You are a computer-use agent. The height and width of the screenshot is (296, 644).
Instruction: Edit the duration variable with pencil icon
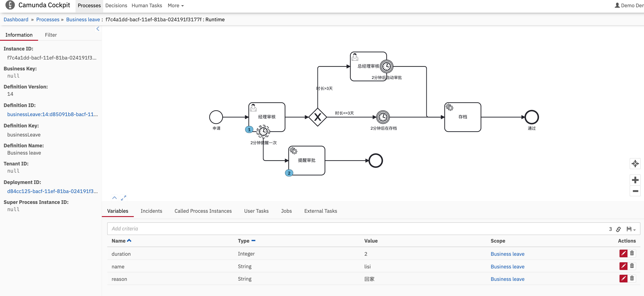tap(623, 253)
